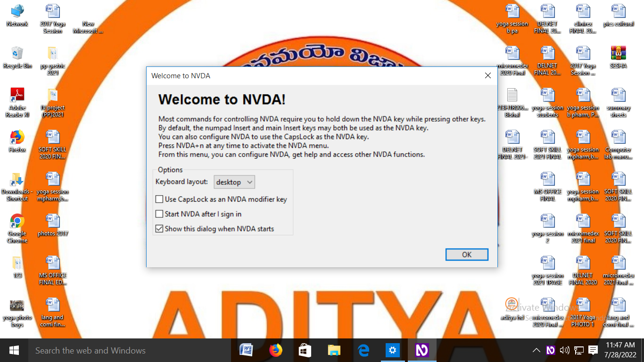
Task: Select 21BH1R006... Bishal text file
Action: [512, 102]
